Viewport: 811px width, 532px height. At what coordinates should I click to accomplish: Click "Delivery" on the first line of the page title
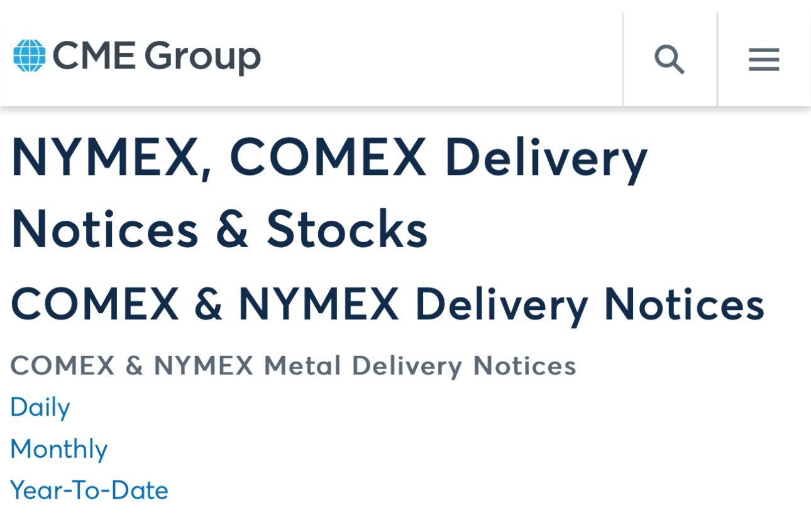[x=545, y=158]
